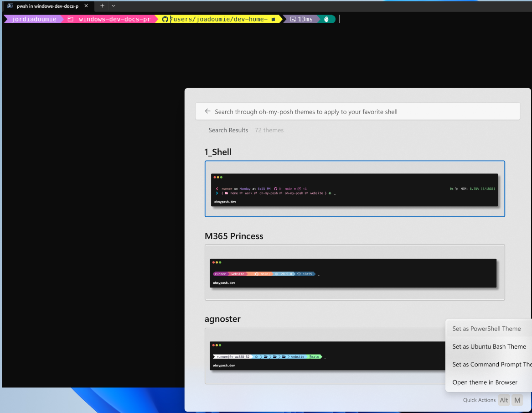This screenshot has height=413, width=532.
Task: Click the Quick Actions label
Action: tap(479, 400)
